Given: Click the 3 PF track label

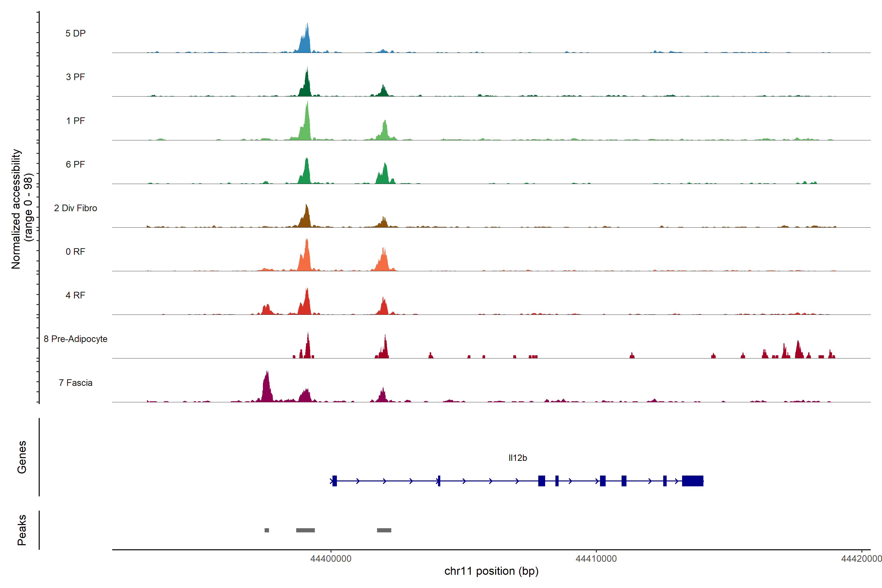Looking at the screenshot, I should pyautogui.click(x=75, y=77).
